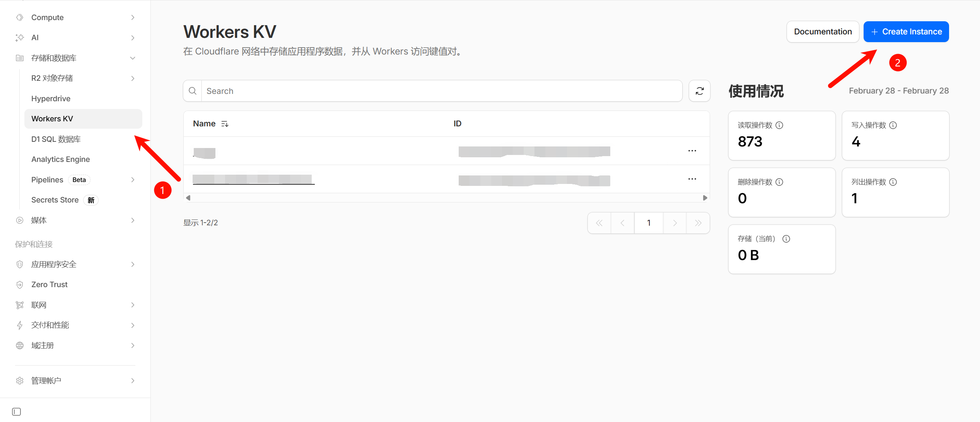Click info icon next to 存储（当前）
This screenshot has width=980, height=422.
786,239
